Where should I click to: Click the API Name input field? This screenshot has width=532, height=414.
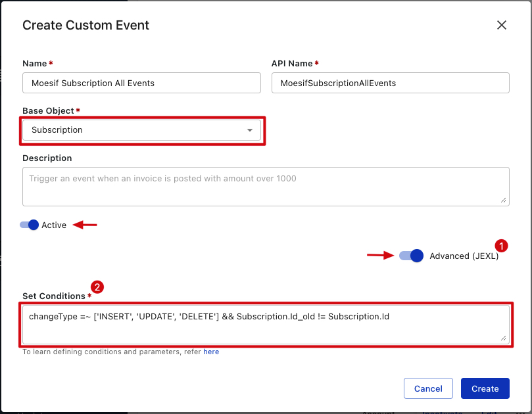pos(390,83)
